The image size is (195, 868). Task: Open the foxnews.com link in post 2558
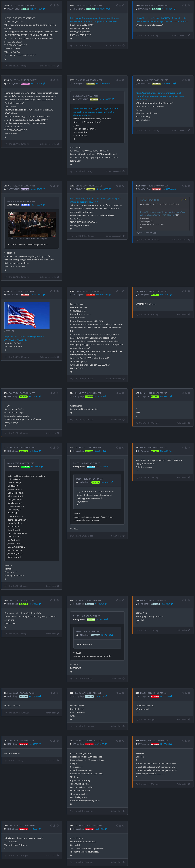[94, 20]
